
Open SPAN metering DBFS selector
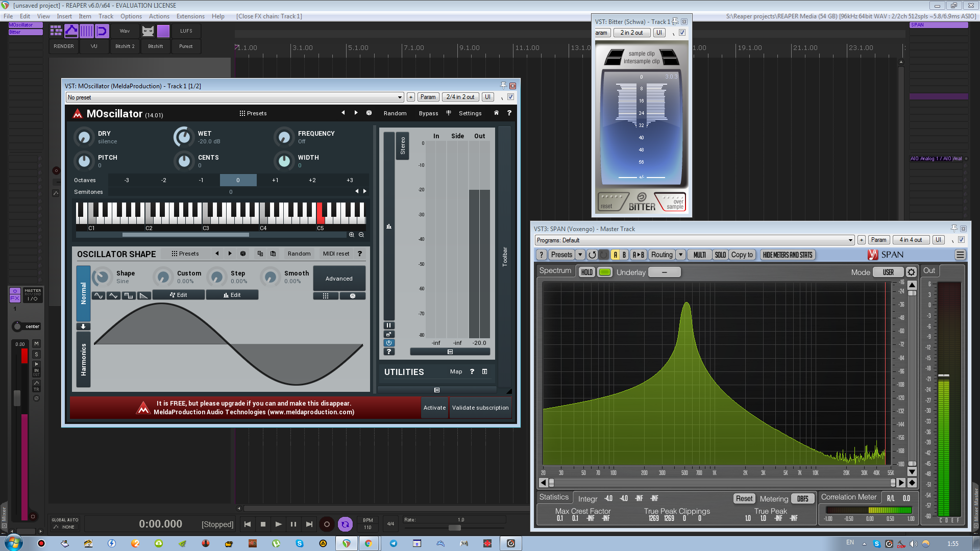point(802,498)
